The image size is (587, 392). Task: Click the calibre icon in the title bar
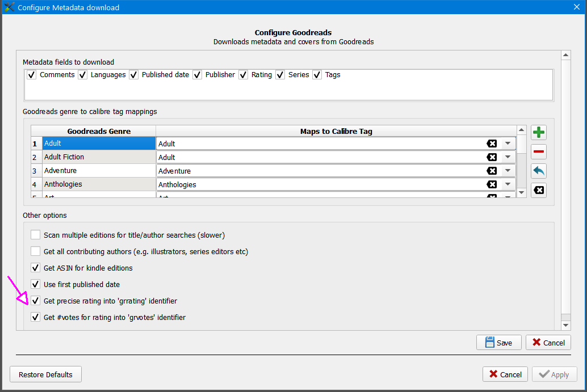pyautogui.click(x=9, y=7)
